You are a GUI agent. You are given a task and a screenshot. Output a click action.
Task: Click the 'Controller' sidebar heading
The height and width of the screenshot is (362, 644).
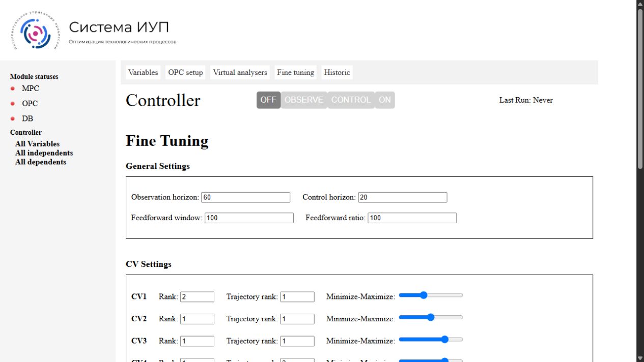click(x=26, y=133)
